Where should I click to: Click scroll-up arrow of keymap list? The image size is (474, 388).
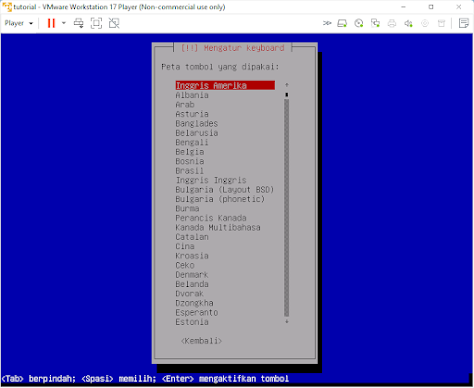(287, 85)
